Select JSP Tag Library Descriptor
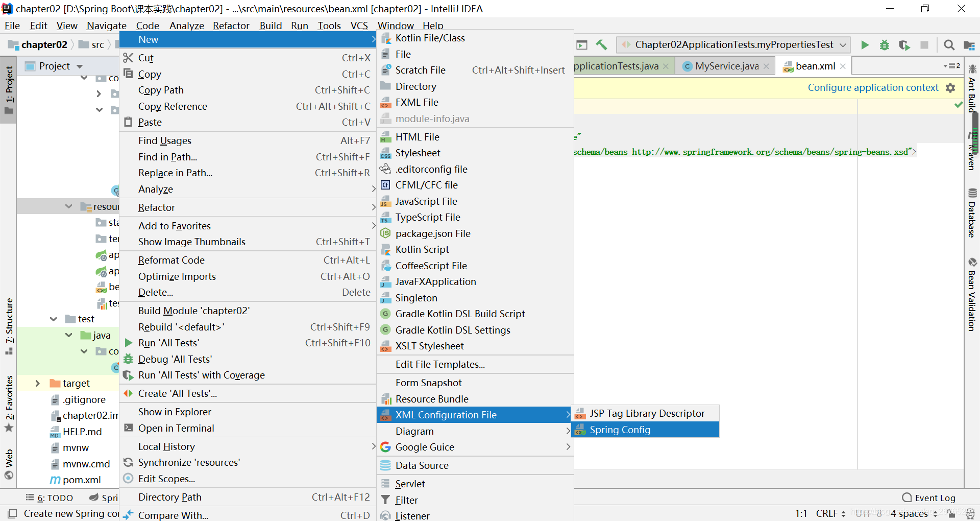Viewport: 980px width, 521px height. pos(646,413)
